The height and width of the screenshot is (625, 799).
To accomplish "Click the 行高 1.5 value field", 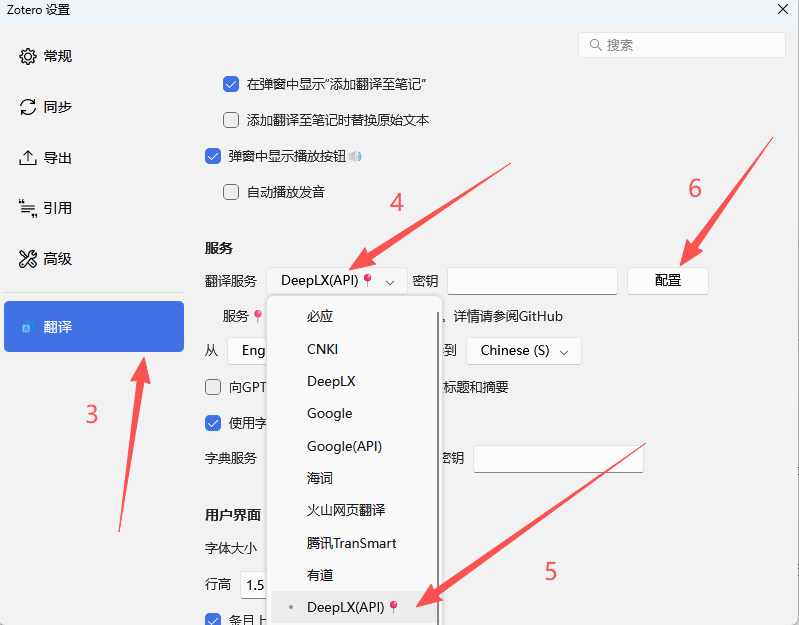I will click(253, 585).
